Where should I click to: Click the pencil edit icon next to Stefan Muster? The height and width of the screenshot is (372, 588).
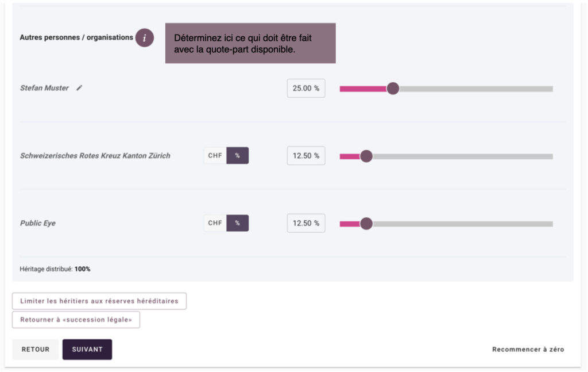pyautogui.click(x=80, y=88)
